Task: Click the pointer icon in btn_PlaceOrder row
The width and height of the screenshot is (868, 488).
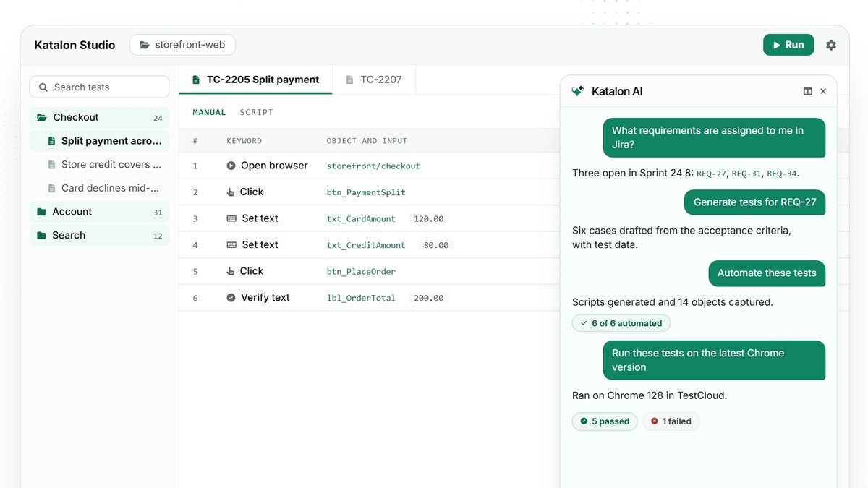Action: click(231, 271)
